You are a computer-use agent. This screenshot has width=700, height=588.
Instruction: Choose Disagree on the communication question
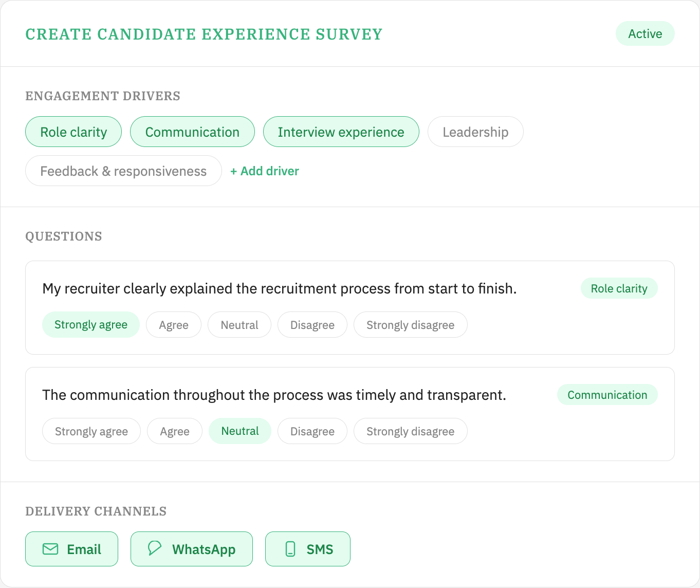point(312,431)
